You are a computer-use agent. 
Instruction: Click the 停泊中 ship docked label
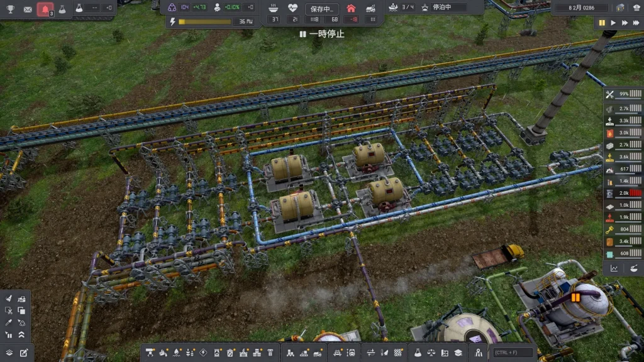[x=443, y=8]
